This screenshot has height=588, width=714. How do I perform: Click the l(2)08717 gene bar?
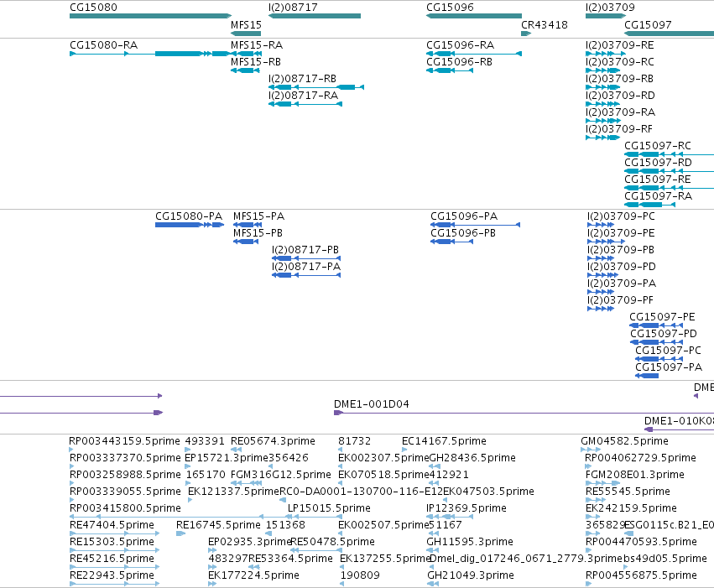(x=315, y=16)
